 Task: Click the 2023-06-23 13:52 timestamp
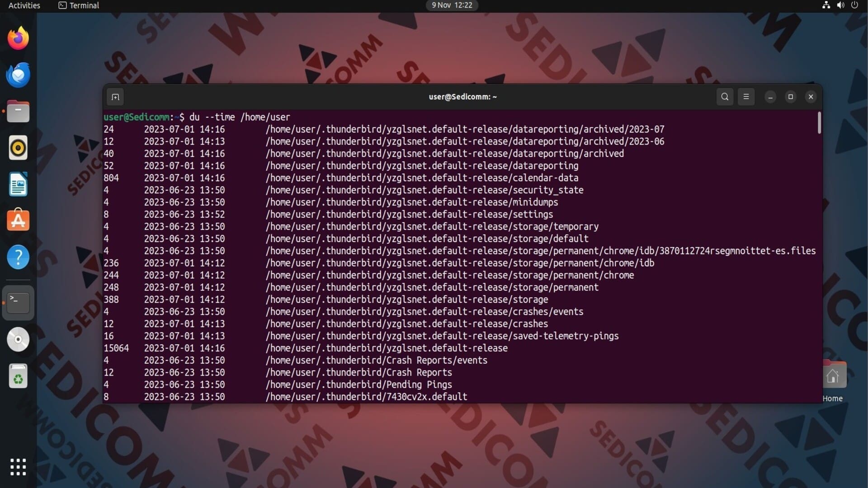tap(184, 215)
